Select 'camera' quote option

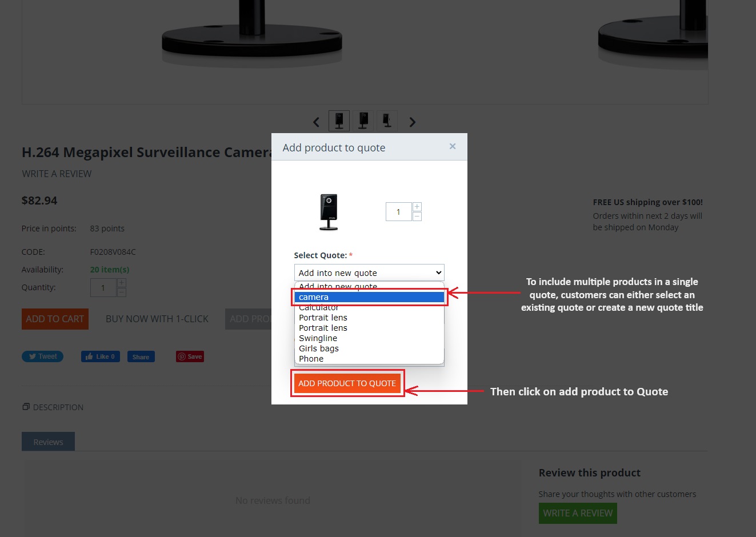pos(369,297)
